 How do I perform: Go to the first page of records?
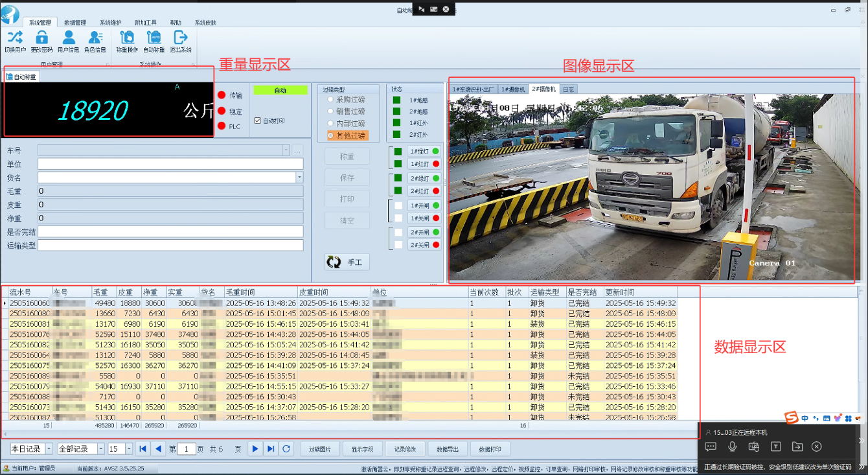coord(143,448)
